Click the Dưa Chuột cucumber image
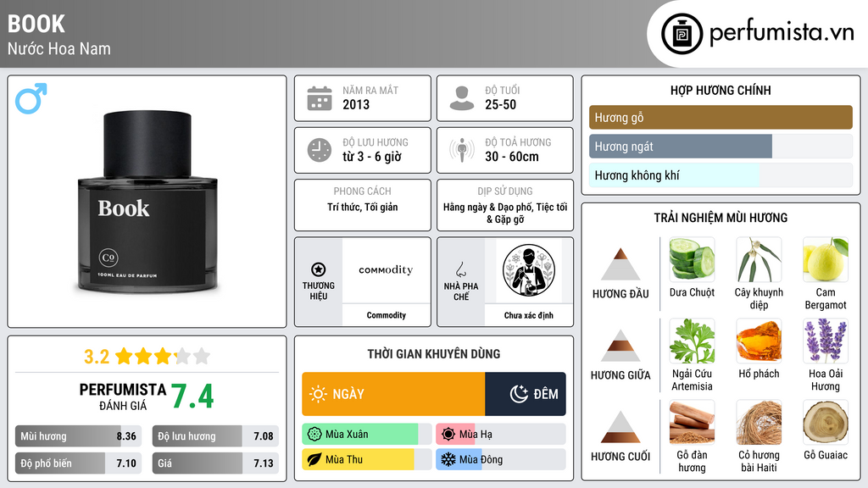Screen dimensions: 868x488 692,259
